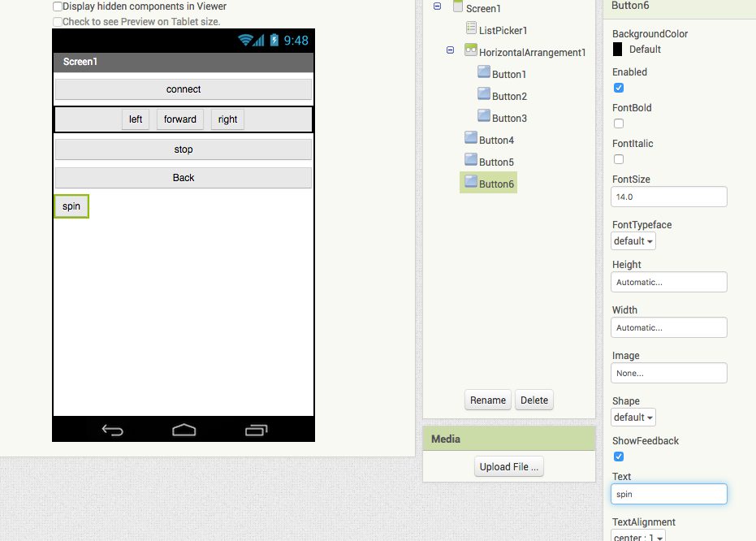Uncheck the Enabled property checkbox
This screenshot has width=756, height=541.
click(x=619, y=88)
